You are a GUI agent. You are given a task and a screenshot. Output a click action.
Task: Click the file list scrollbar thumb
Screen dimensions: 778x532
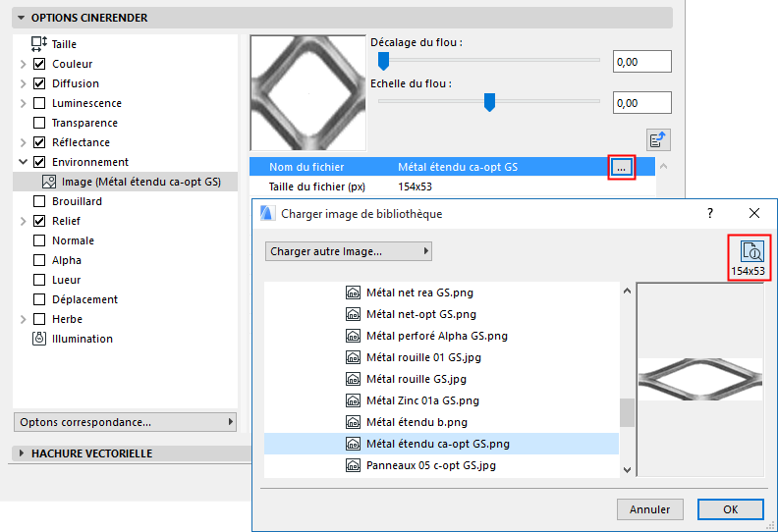click(627, 412)
